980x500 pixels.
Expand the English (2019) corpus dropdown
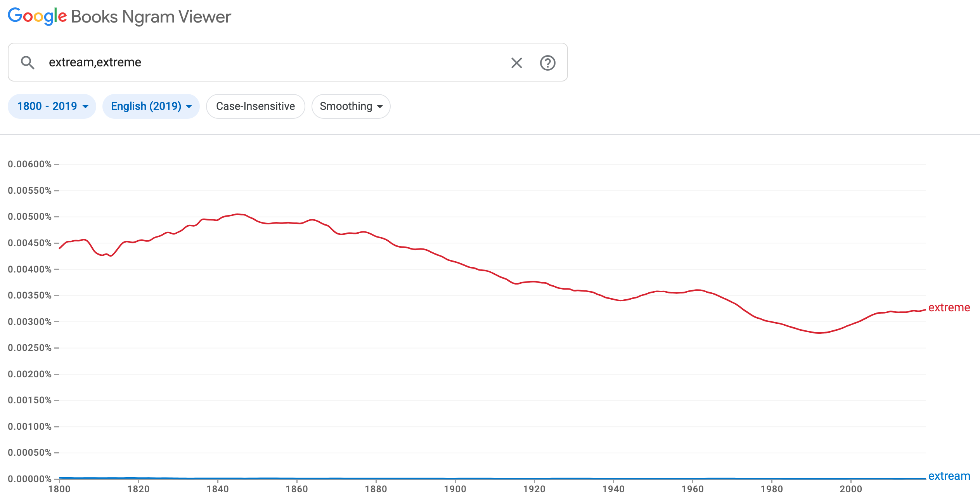pyautogui.click(x=151, y=106)
